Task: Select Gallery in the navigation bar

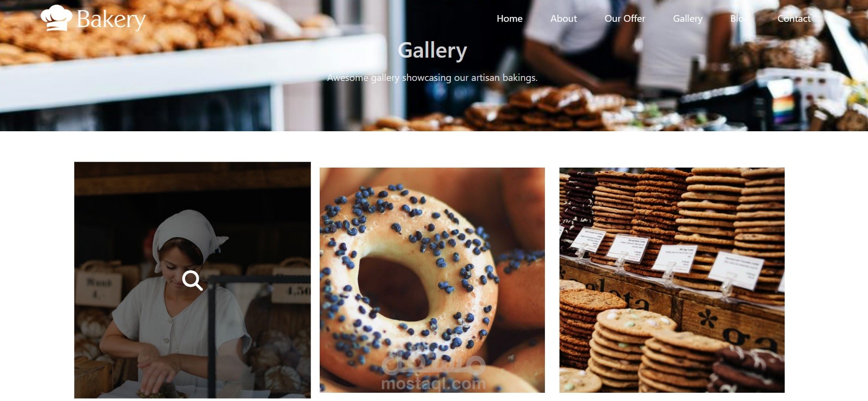Action: click(687, 18)
